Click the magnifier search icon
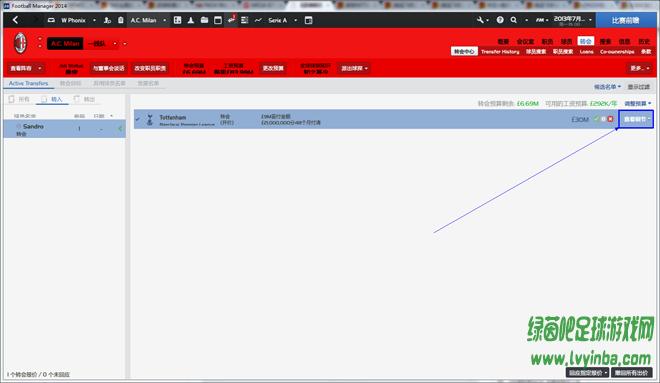 [514, 20]
